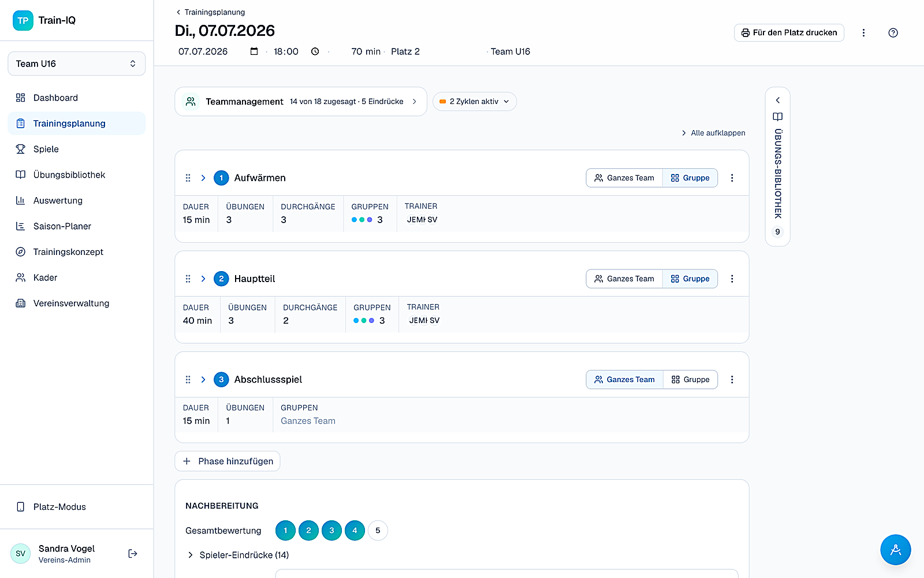The width and height of the screenshot is (924, 578).
Task: Switch Aufwärmen to Ganzes Team mode
Action: click(x=624, y=178)
